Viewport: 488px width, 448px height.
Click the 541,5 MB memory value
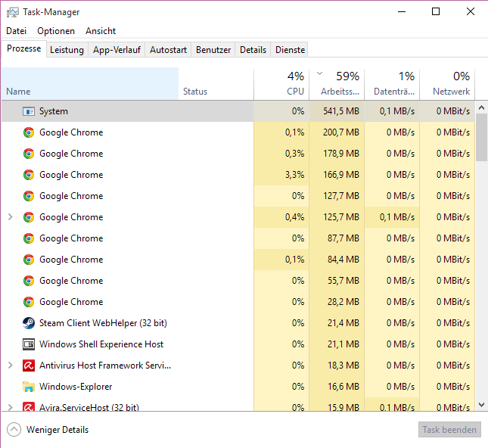click(340, 111)
